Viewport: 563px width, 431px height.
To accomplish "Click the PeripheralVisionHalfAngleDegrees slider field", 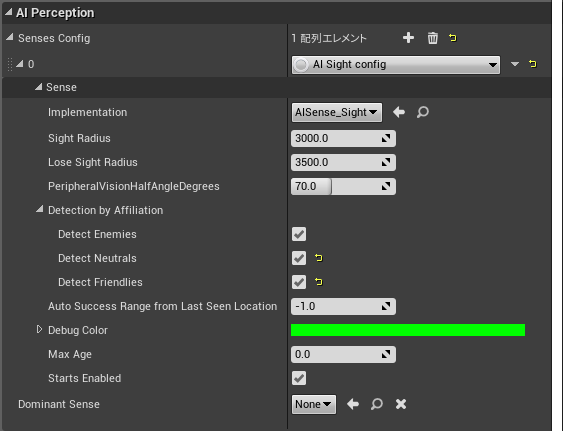I will point(343,186).
